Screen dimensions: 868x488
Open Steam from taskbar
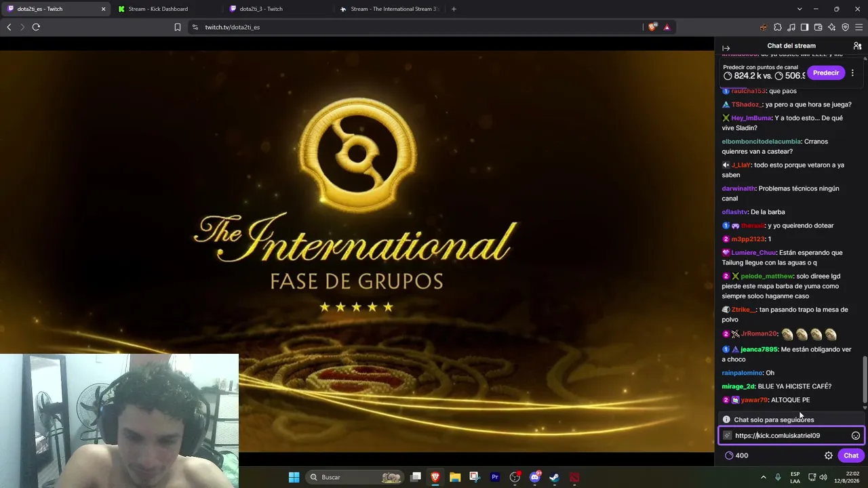[x=555, y=477]
